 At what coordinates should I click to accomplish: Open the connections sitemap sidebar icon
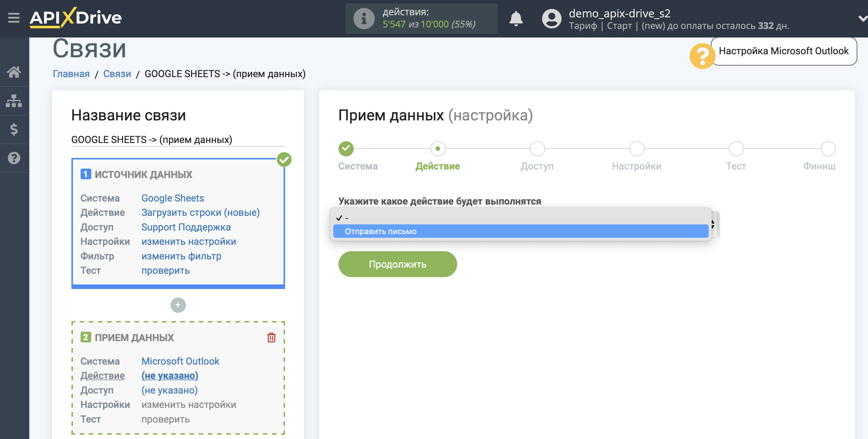tap(14, 101)
